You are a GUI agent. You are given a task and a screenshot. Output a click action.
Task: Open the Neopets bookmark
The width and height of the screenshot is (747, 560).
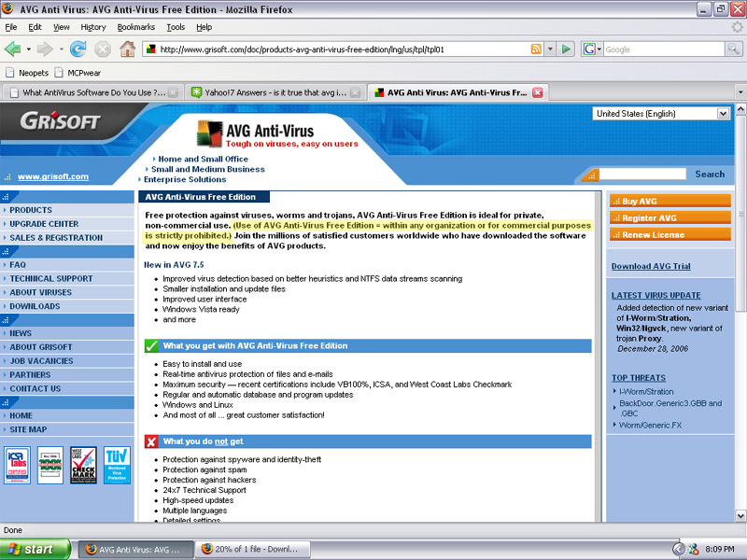(x=27, y=73)
